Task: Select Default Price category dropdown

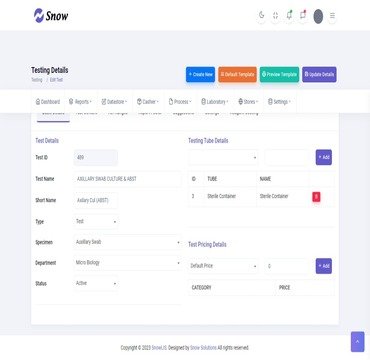Action: click(x=223, y=266)
